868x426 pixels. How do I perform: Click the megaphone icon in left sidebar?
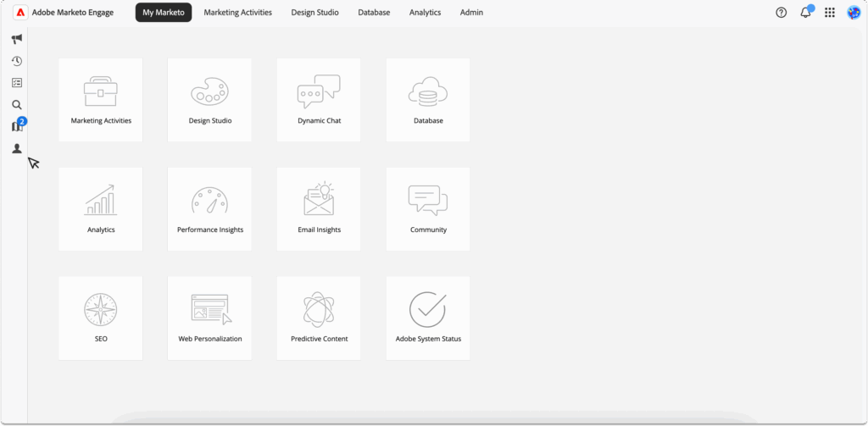(16, 39)
